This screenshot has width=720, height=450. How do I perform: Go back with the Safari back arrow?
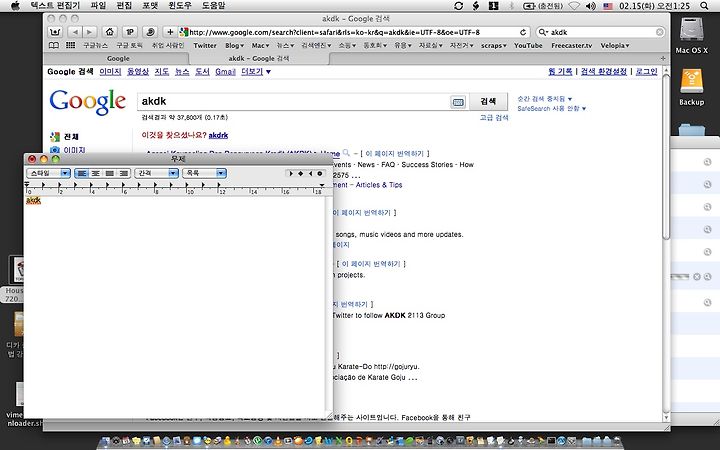pyautogui.click(x=75, y=32)
